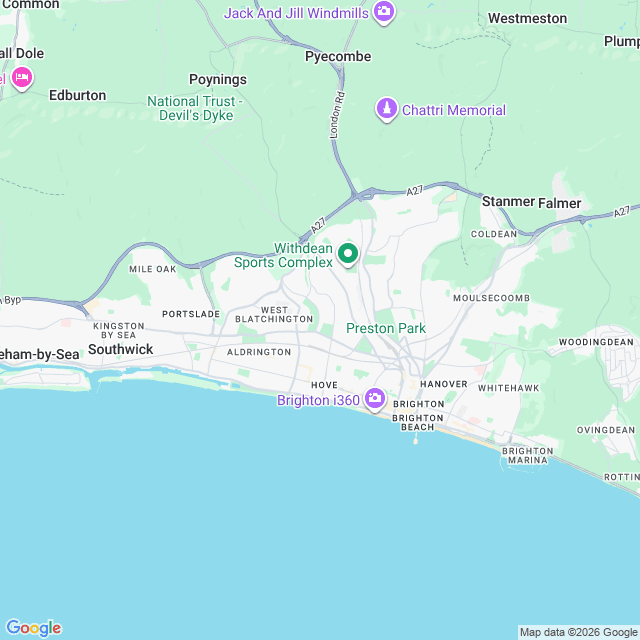Select the Whitehawk label

click(x=509, y=388)
